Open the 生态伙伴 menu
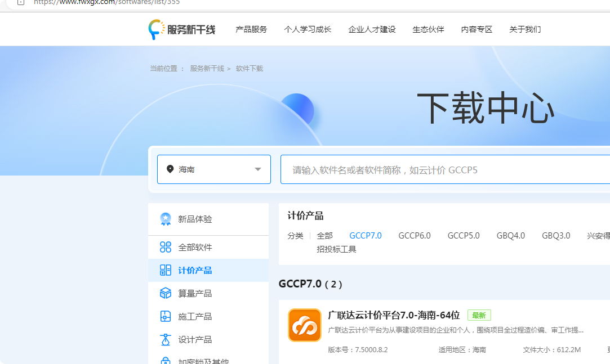The width and height of the screenshot is (610, 364). tap(428, 29)
